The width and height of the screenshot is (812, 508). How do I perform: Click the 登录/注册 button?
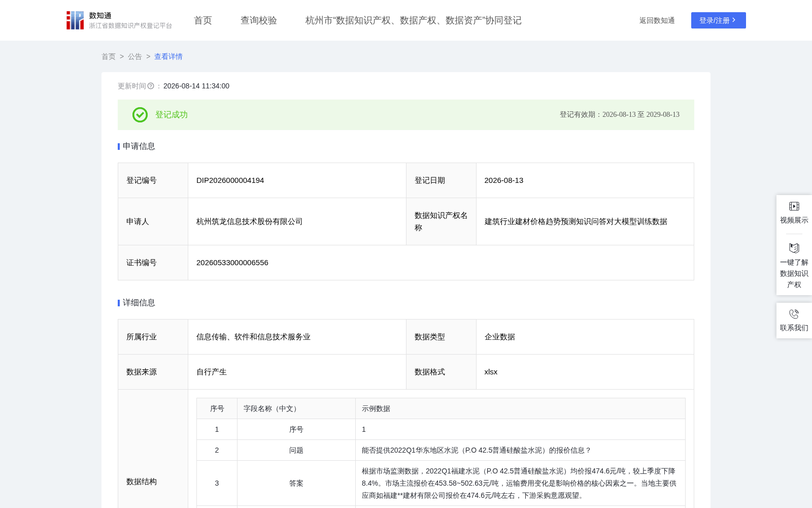pyautogui.click(x=719, y=20)
